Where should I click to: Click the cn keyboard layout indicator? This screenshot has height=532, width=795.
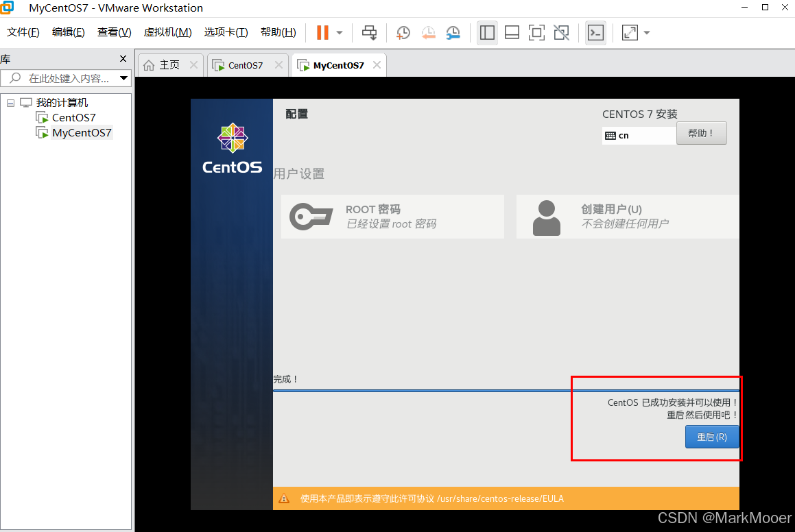tap(639, 135)
